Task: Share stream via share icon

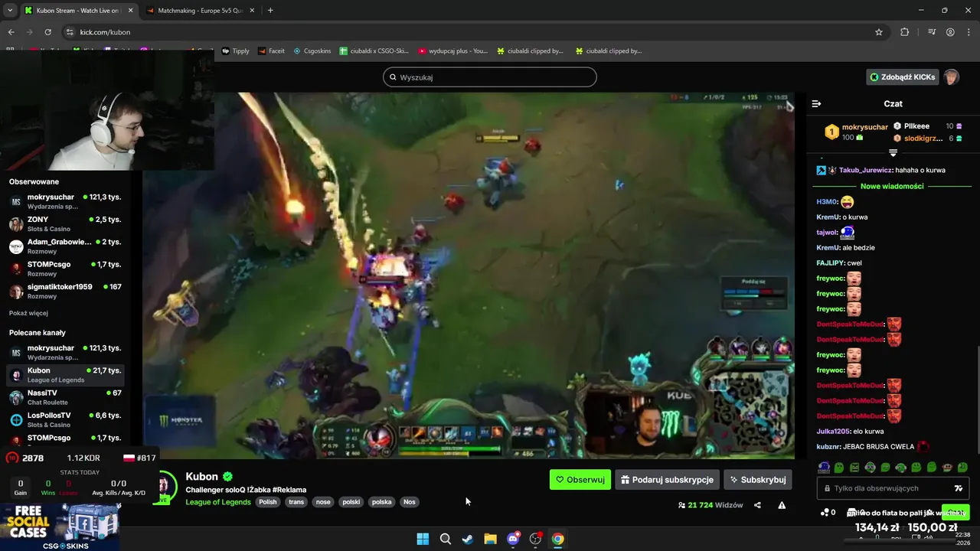Action: (x=757, y=505)
